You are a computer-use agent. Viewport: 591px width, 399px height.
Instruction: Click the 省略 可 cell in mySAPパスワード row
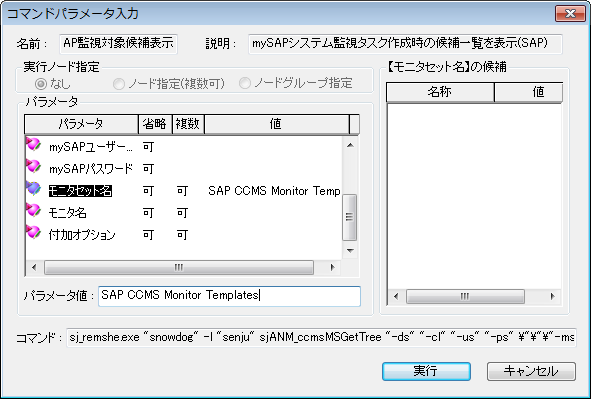(x=149, y=169)
